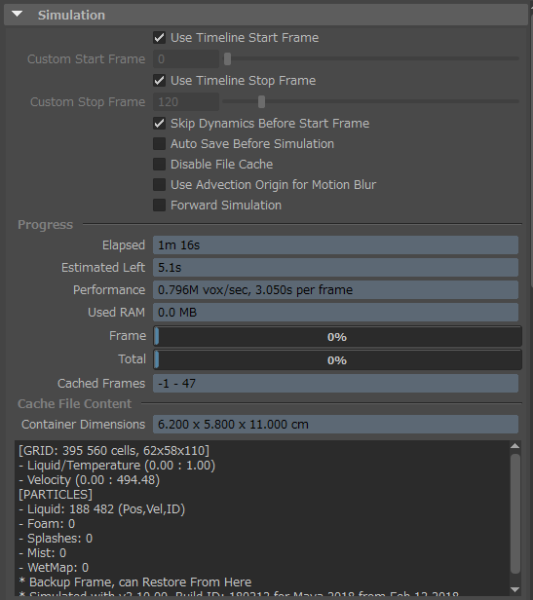Screen dimensions: 533x600
Task: Toggle Skip Dynamics Before Start Frame
Action: coord(159,123)
